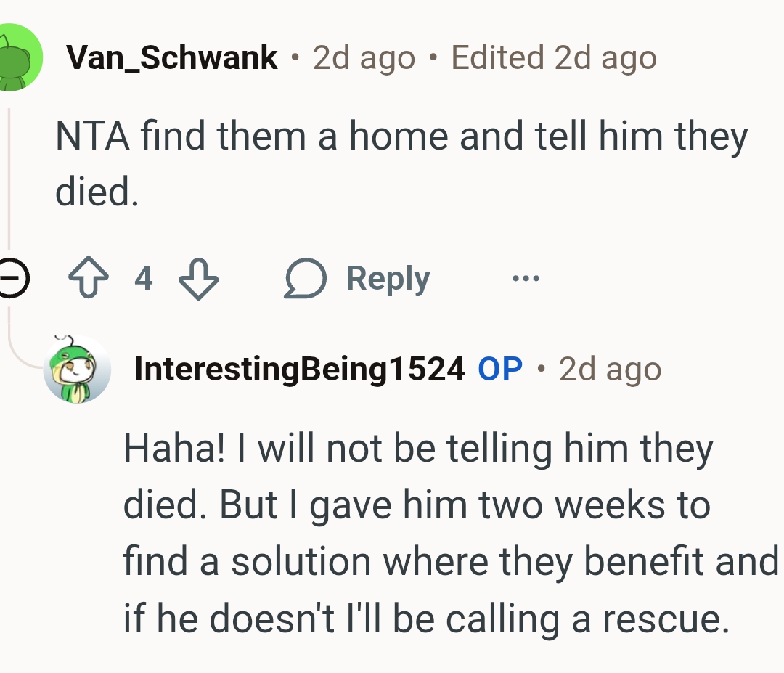Click the upvote arrow on Van_Schwank's comment
The width and height of the screenshot is (784, 673).
click(89, 277)
